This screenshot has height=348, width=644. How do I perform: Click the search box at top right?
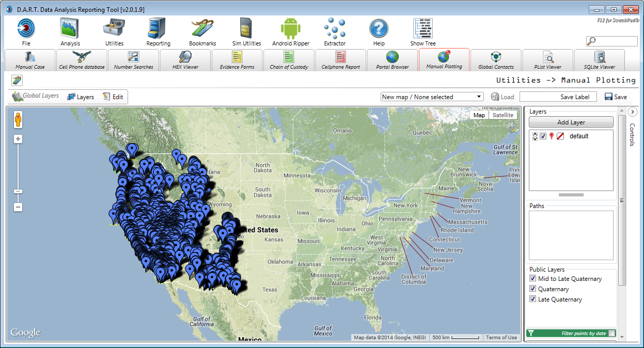pyautogui.click(x=612, y=41)
